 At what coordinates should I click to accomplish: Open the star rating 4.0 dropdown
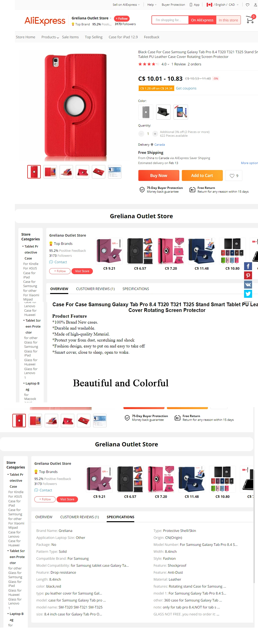[x=168, y=64]
